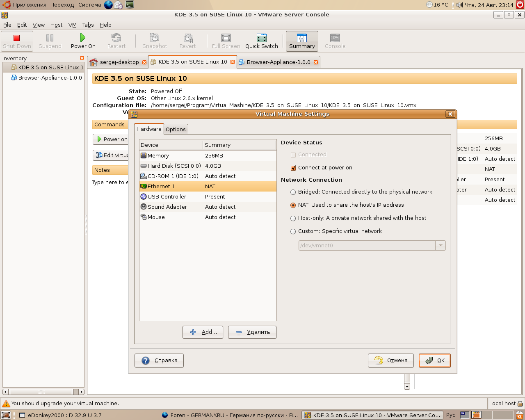This screenshot has width=525, height=420.
Task: Choose Host-only private network option
Action: coord(293,218)
